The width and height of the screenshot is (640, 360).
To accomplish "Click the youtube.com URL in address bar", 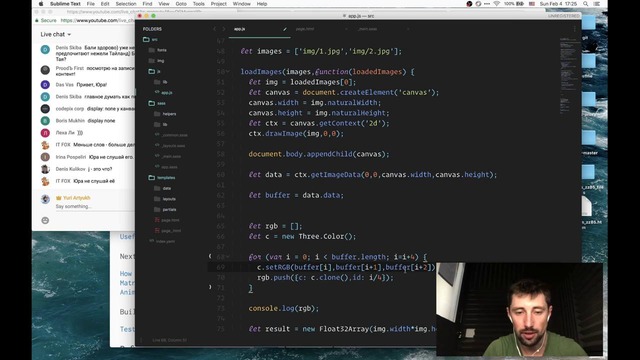I will (98, 20).
